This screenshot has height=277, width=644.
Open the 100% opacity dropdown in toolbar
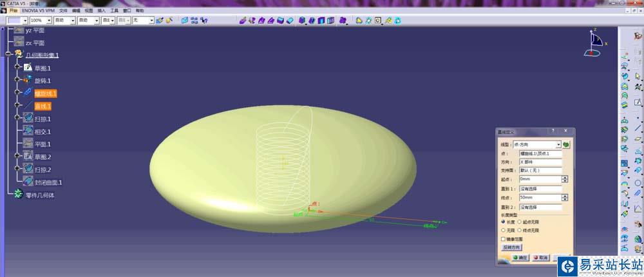tap(50, 20)
